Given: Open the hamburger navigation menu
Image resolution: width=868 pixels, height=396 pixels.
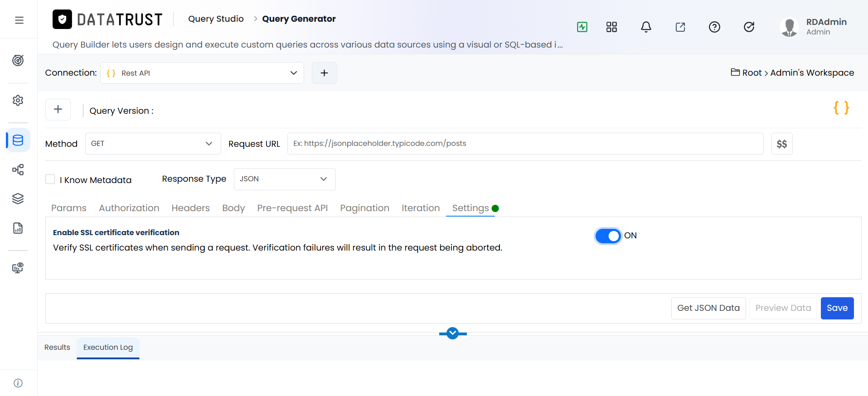Looking at the screenshot, I should [19, 20].
